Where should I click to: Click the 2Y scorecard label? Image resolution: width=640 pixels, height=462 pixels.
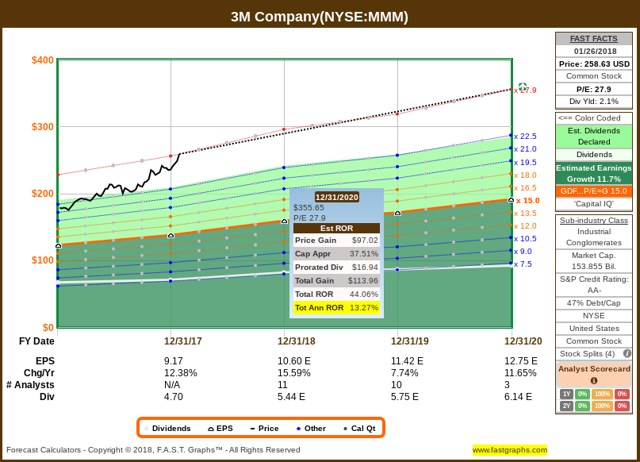click(566, 406)
